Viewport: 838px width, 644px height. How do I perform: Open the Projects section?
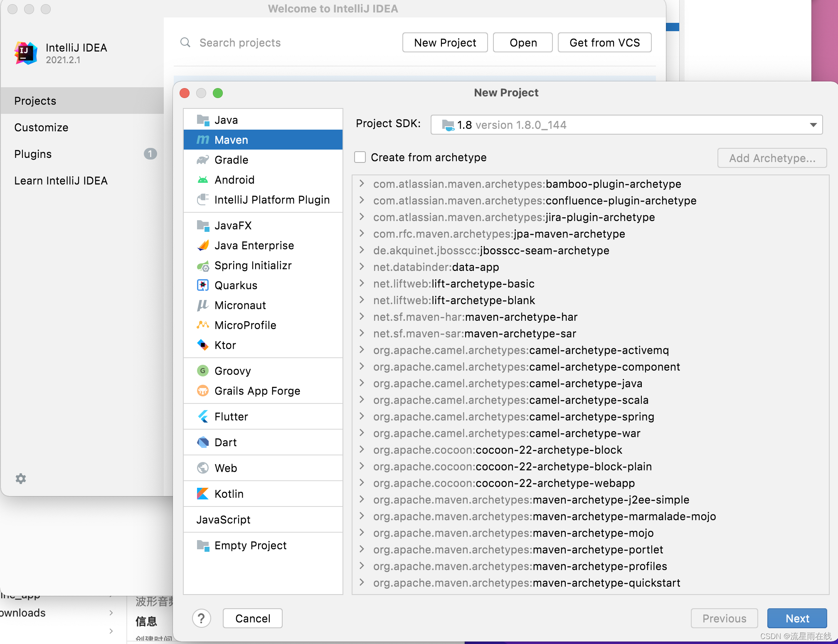click(x=82, y=101)
